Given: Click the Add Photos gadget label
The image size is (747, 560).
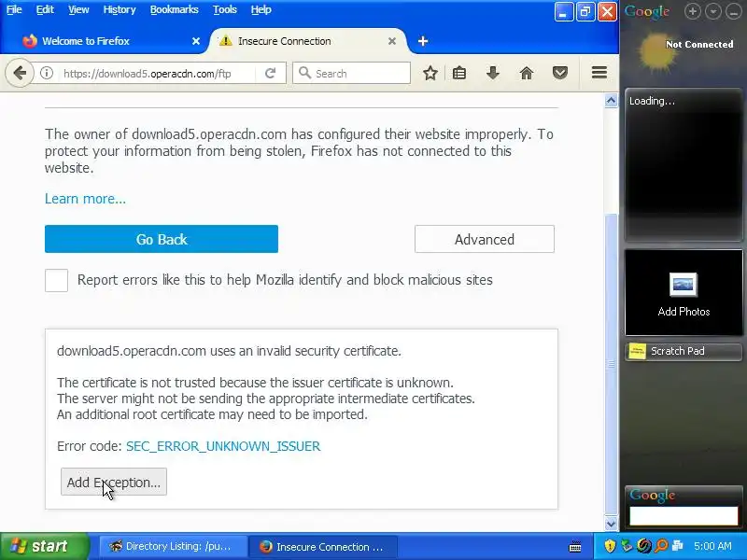Looking at the screenshot, I should tap(684, 312).
